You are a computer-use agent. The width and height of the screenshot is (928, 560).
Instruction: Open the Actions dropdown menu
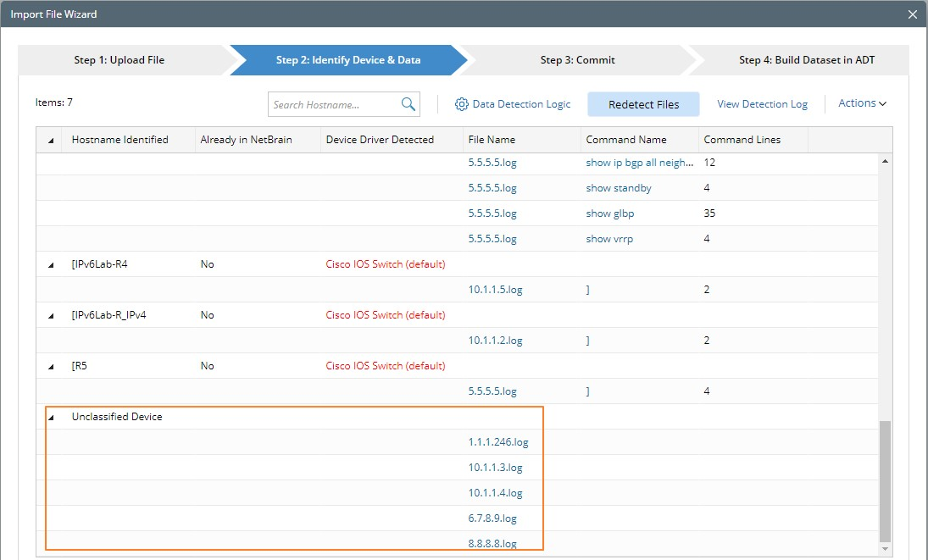point(862,103)
